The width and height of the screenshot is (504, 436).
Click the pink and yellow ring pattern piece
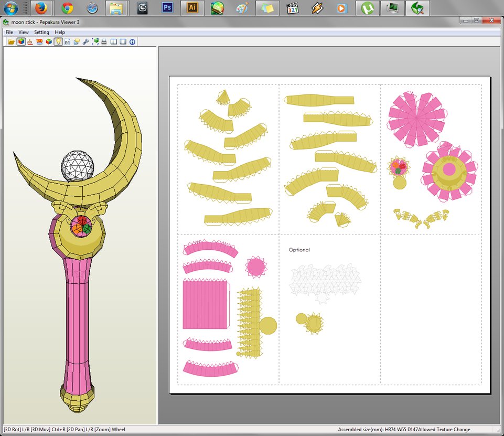tap(449, 171)
